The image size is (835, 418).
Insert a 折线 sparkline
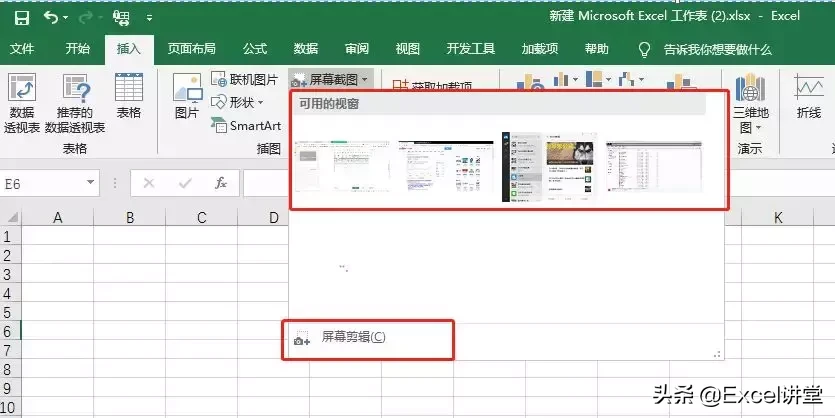pyautogui.click(x=808, y=96)
